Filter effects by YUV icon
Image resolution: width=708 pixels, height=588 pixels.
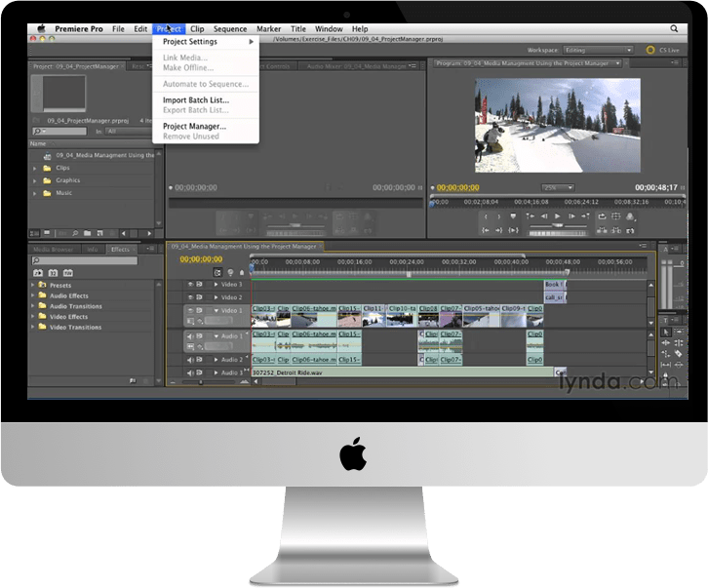click(x=67, y=273)
